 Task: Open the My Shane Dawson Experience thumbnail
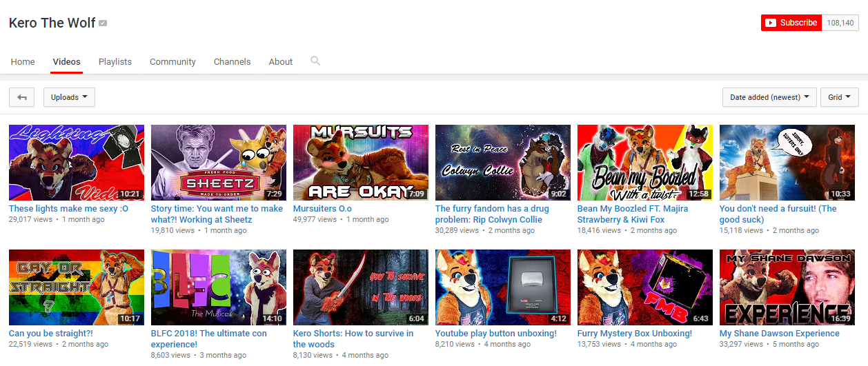[787, 287]
